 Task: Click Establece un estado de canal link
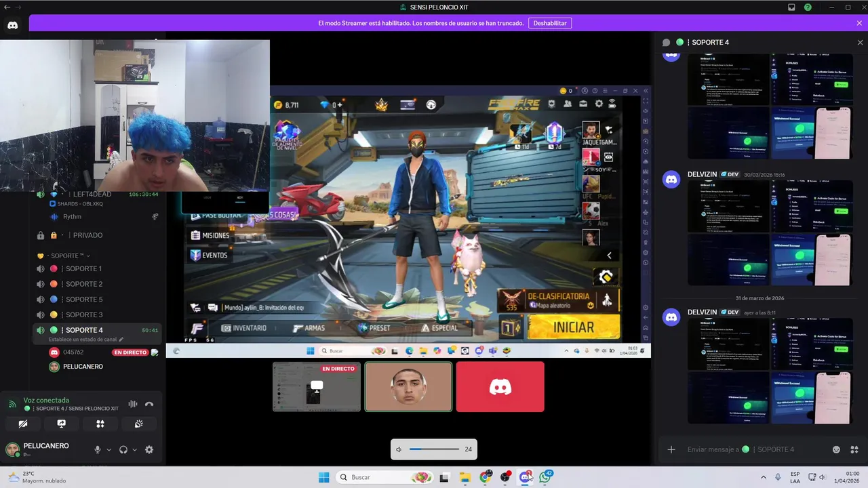86,340
